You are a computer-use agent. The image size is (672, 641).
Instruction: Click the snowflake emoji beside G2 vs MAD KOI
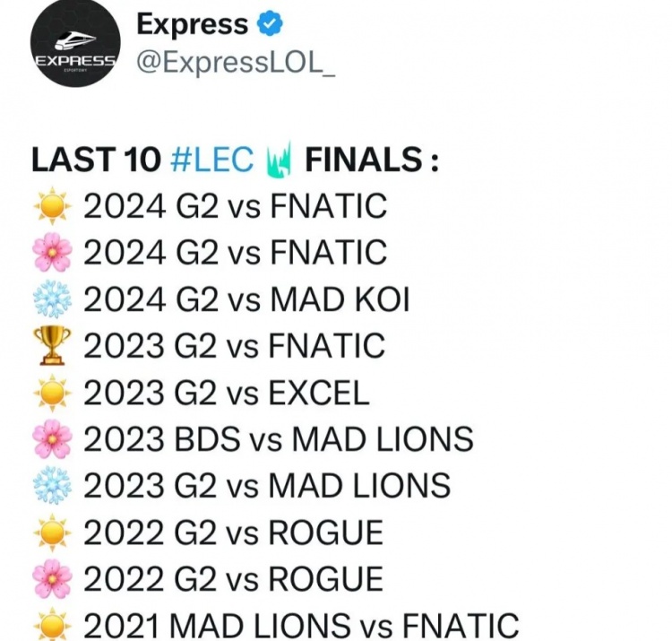click(x=52, y=299)
